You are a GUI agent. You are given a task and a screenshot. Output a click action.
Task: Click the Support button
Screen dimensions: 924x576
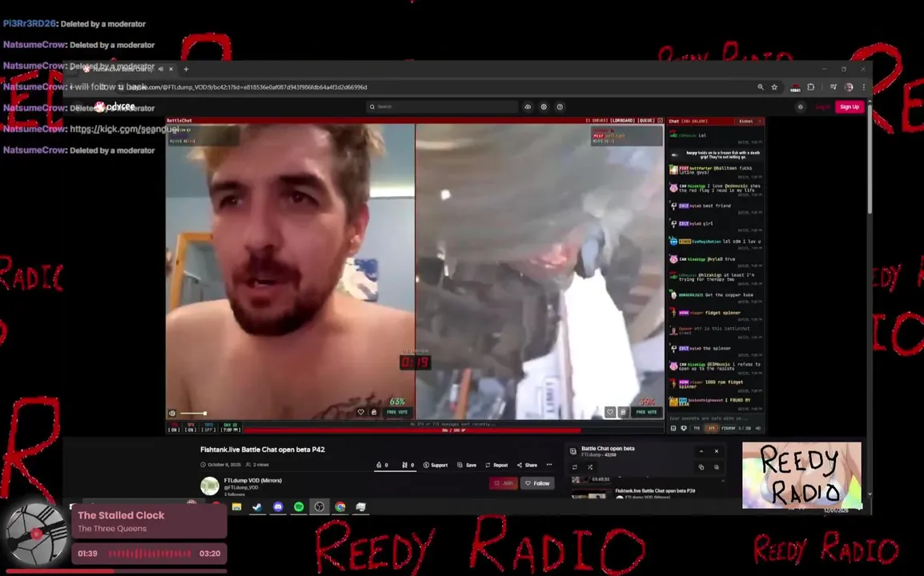(x=436, y=465)
